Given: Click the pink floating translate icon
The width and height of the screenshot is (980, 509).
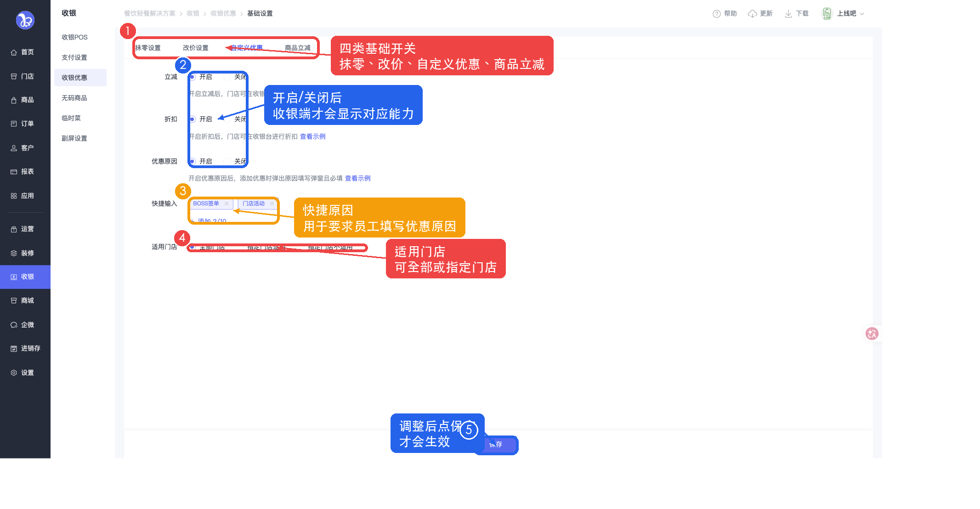Looking at the screenshot, I should pos(872,334).
